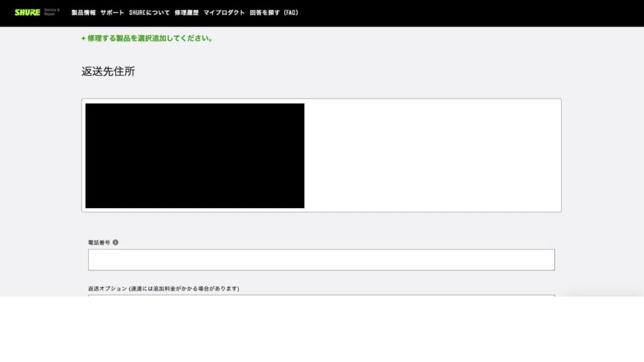Click the info icon next to 電話番号
The height and width of the screenshot is (362, 644).
coord(116,242)
